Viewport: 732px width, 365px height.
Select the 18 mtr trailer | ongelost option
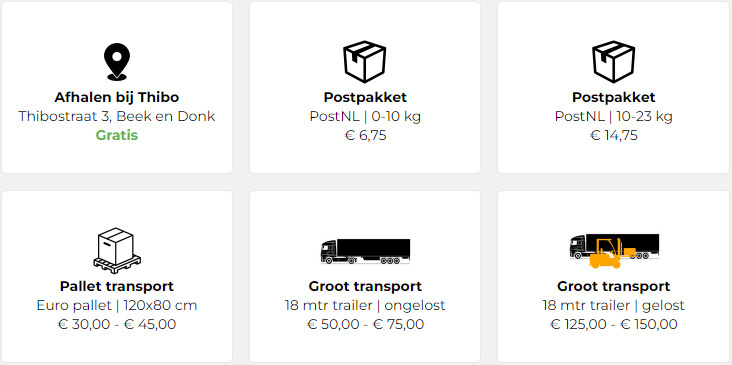click(x=365, y=305)
